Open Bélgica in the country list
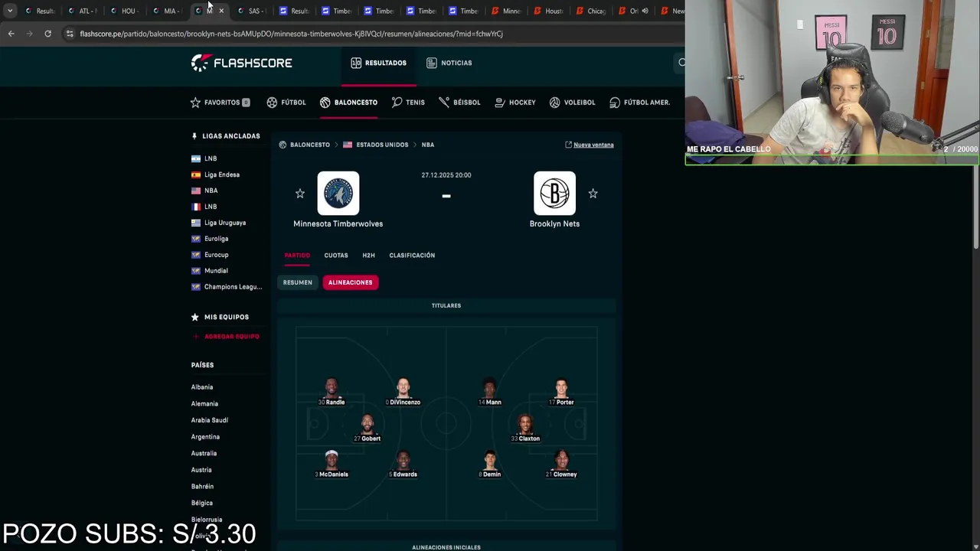The height and width of the screenshot is (551, 980). tap(202, 503)
